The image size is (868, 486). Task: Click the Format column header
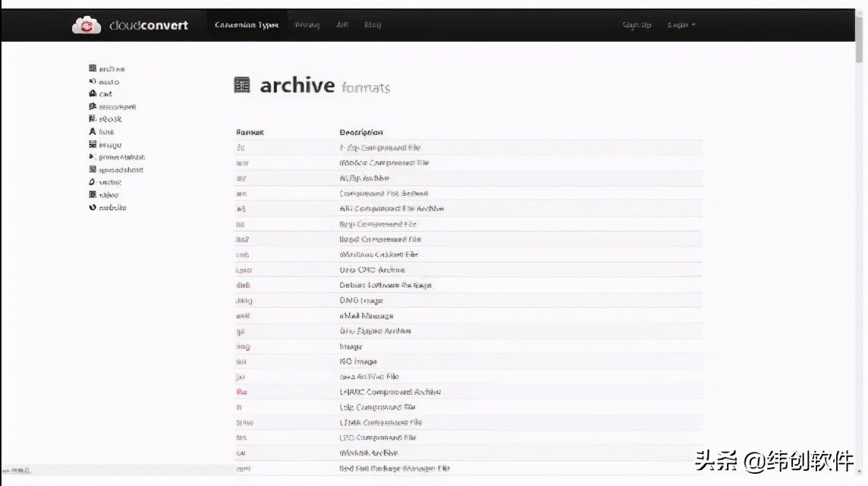coord(250,132)
